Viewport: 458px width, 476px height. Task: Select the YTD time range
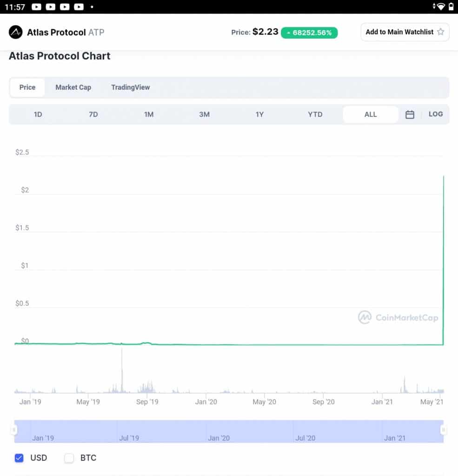coord(315,114)
